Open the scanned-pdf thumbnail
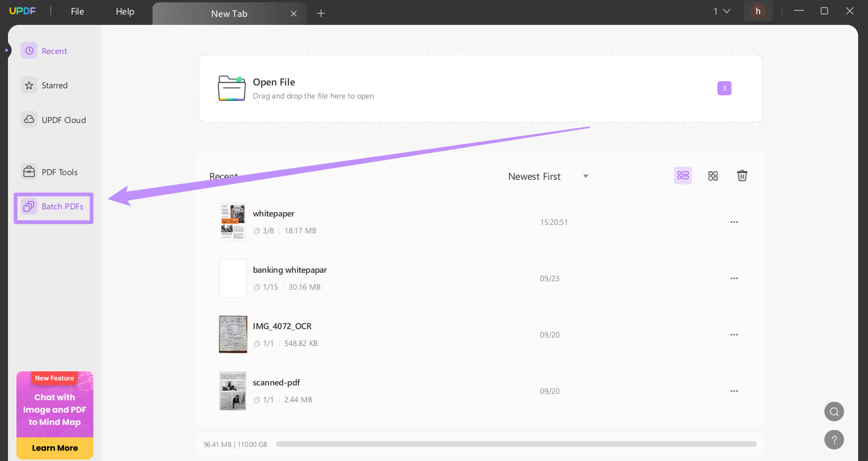 click(233, 391)
